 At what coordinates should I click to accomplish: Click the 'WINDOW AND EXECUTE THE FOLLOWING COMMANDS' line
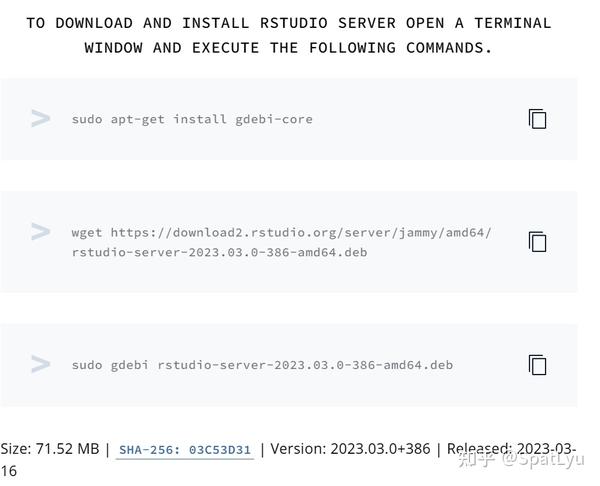[288, 48]
